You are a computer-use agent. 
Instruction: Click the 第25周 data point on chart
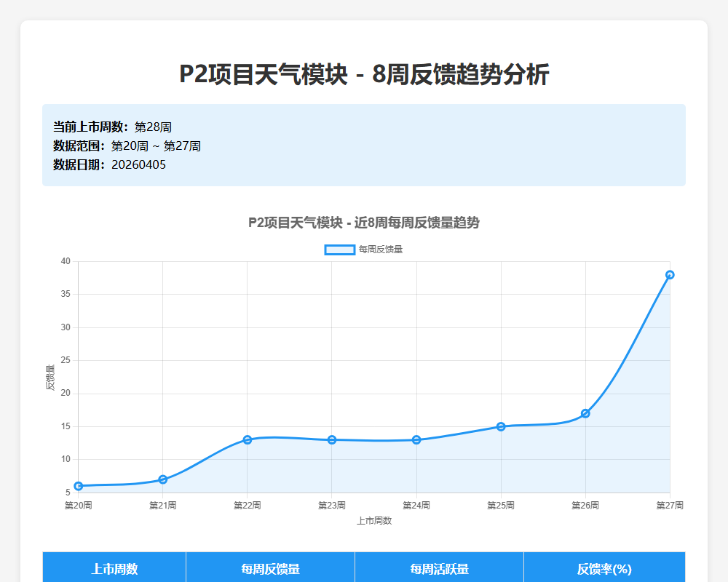(501, 426)
